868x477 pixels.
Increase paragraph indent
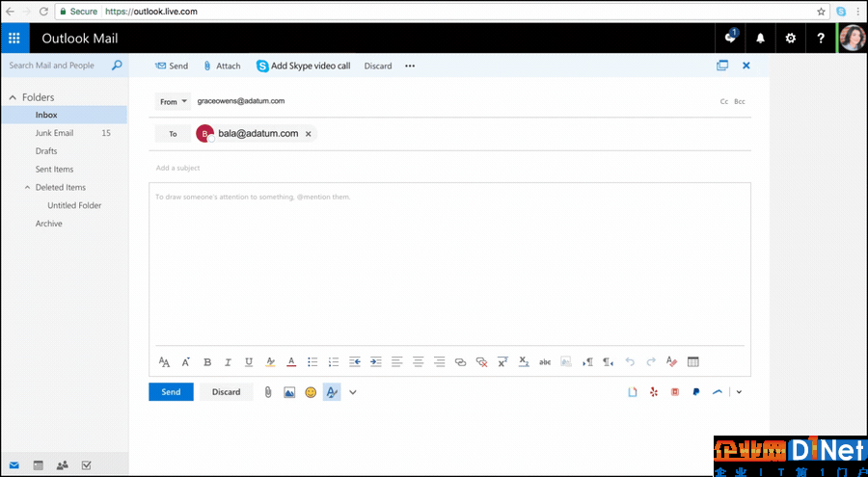(x=376, y=362)
